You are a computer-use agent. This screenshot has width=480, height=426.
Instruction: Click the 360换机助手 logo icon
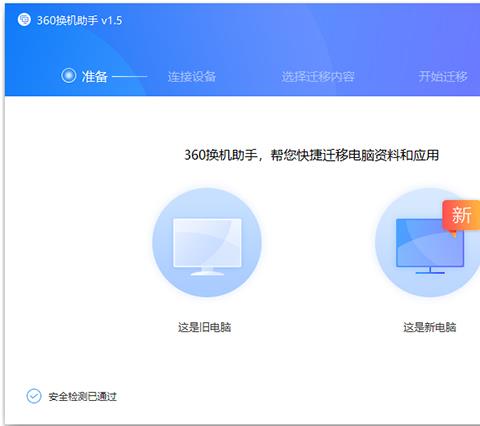pyautogui.click(x=24, y=20)
